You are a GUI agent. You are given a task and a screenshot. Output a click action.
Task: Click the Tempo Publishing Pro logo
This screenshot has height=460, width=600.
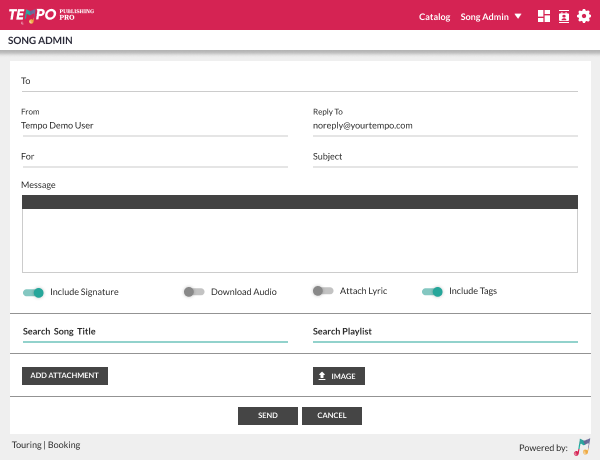[50, 16]
